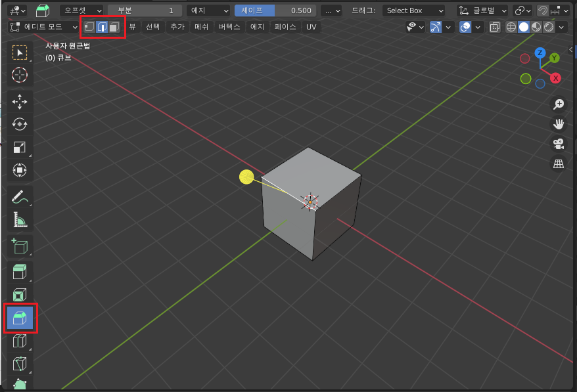Click the active Bevel tool icon in header
The image size is (577, 392).
[x=43, y=11]
